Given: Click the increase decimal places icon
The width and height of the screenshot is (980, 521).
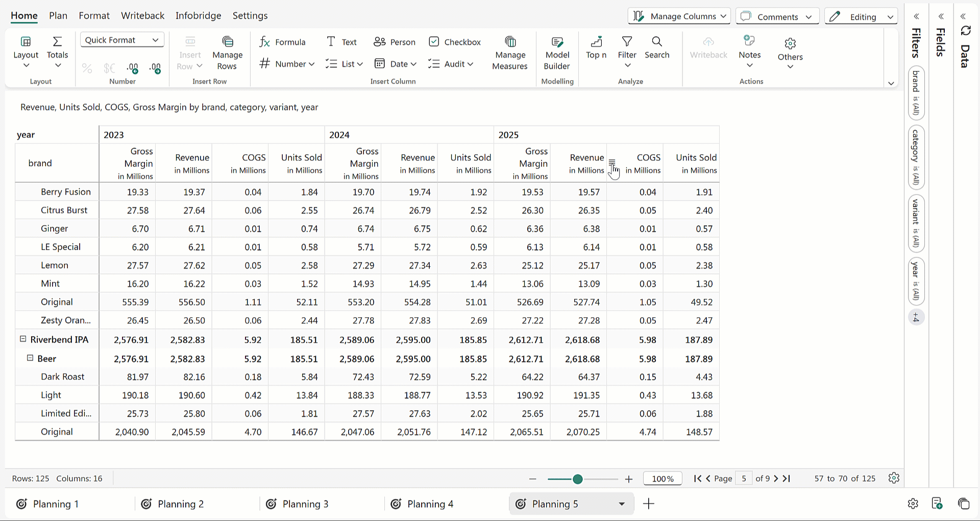Looking at the screenshot, I should pos(133,68).
